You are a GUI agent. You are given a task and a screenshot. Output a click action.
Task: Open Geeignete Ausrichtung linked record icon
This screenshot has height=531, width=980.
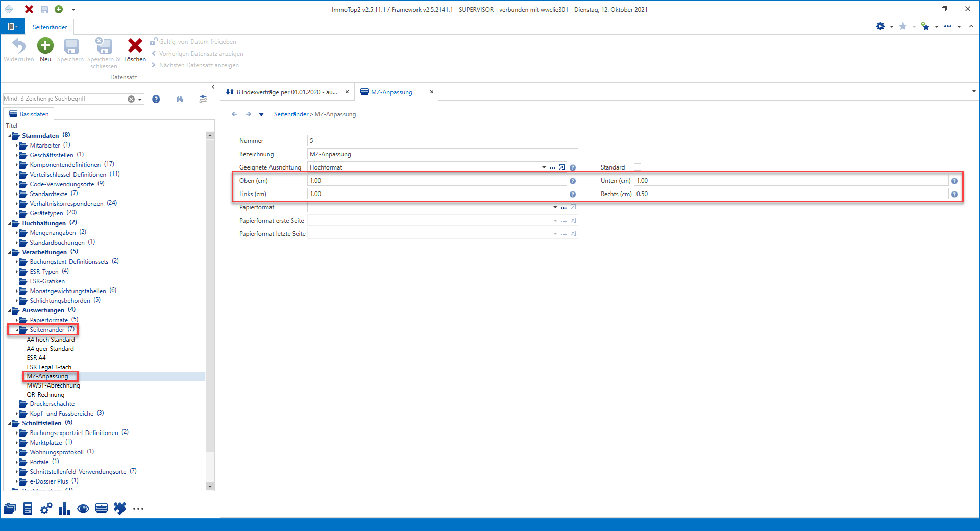point(562,167)
